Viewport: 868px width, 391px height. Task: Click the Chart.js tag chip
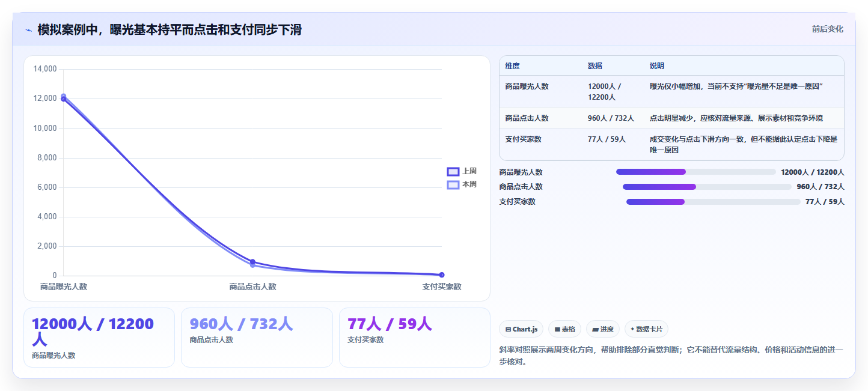(x=521, y=329)
